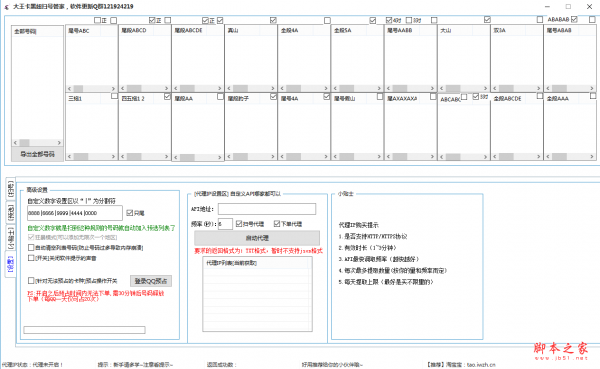Enable the corner checkbox of 三拖1 list
The image size is (600, 369).
[x=114, y=96]
